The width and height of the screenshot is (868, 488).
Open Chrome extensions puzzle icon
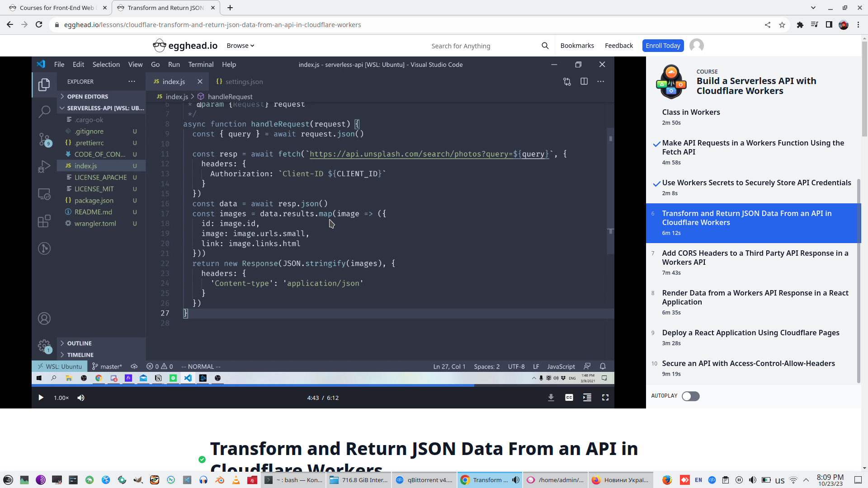pos(800,25)
